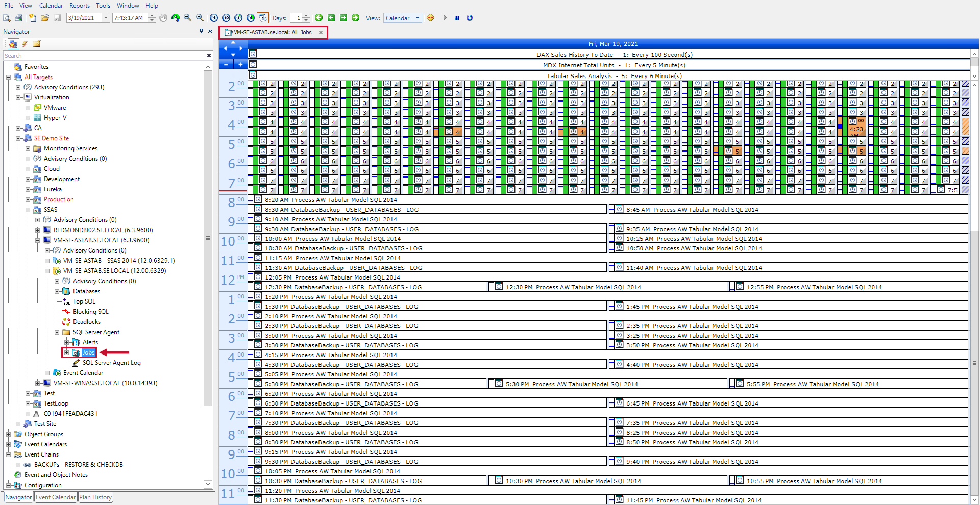Screen dimensions: 980x505
Task: Open the Reports menu
Action: click(x=80, y=5)
